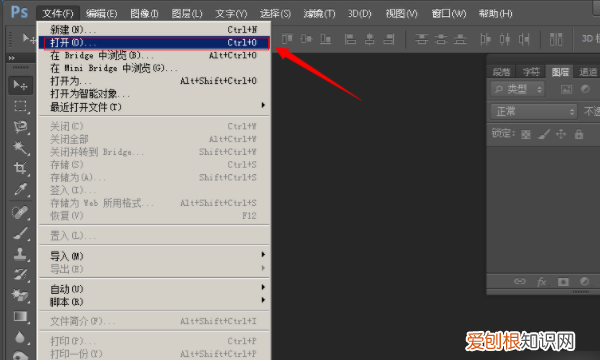
Task: Open Move tool preset picker in options bar
Action: pyautogui.click(x=29, y=38)
